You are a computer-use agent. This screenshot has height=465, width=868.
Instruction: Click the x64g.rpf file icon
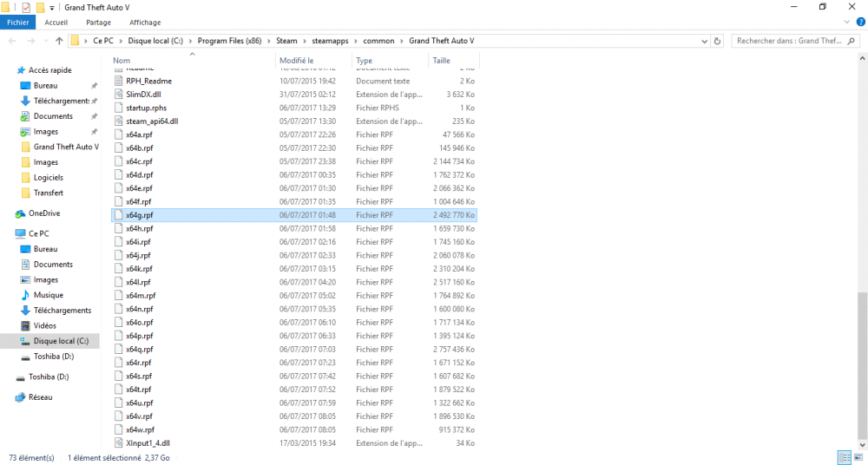(x=118, y=215)
